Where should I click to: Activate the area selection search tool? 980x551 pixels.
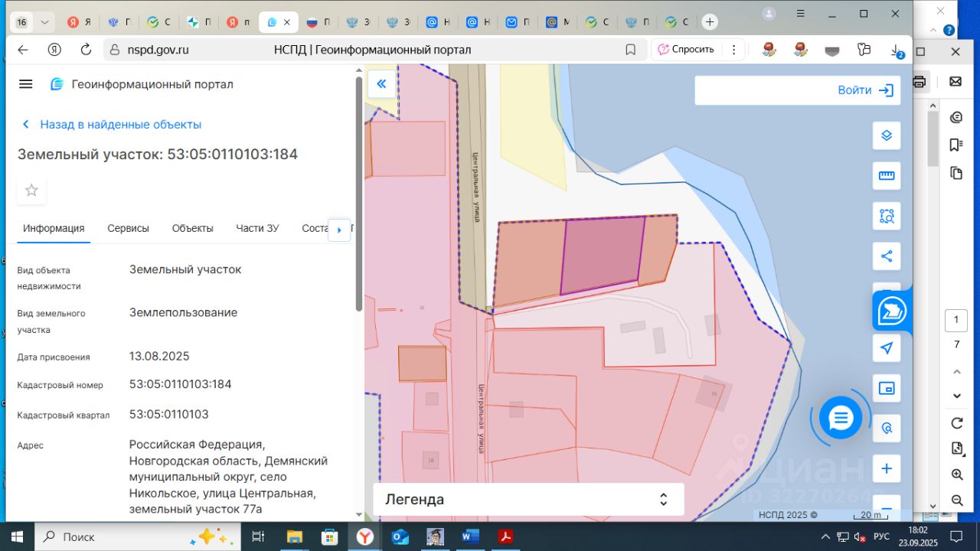[x=887, y=217]
